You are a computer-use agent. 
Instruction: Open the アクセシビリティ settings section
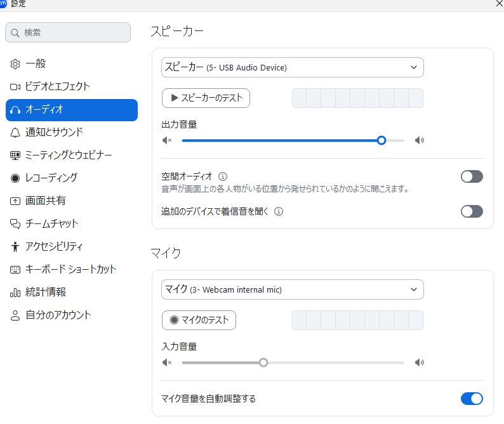[54, 247]
